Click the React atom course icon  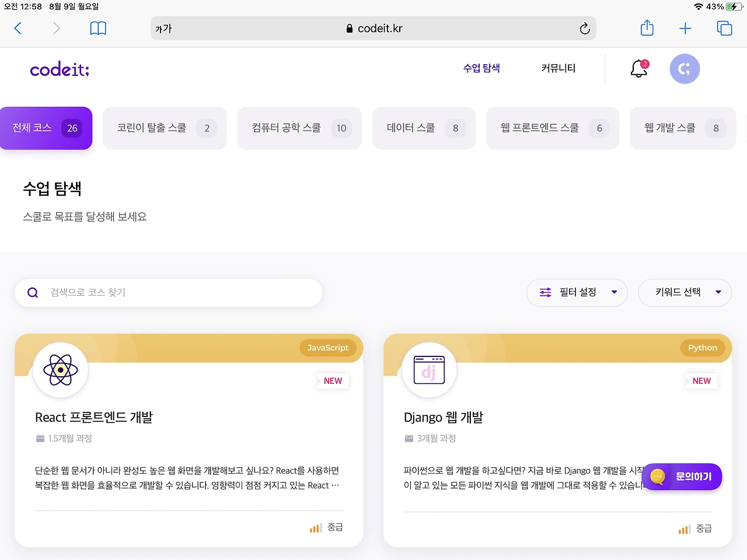coord(61,370)
